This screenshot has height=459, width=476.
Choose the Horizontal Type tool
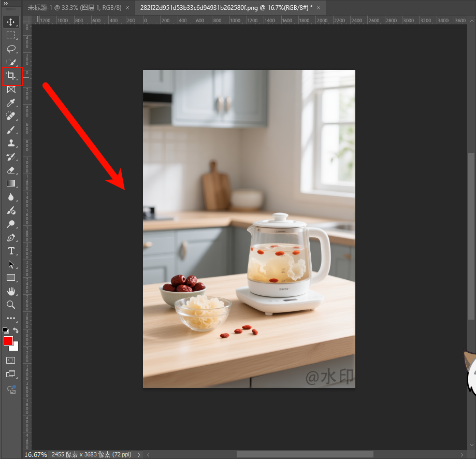click(11, 251)
